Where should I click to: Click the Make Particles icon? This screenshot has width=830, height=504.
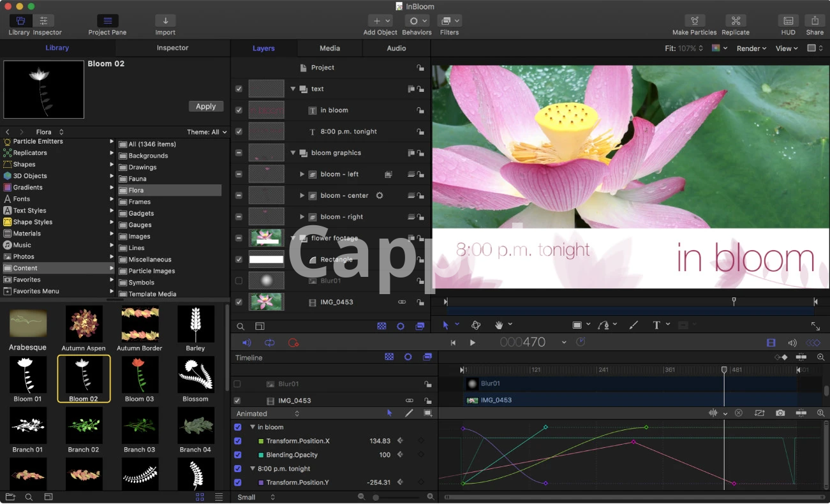[x=694, y=21]
